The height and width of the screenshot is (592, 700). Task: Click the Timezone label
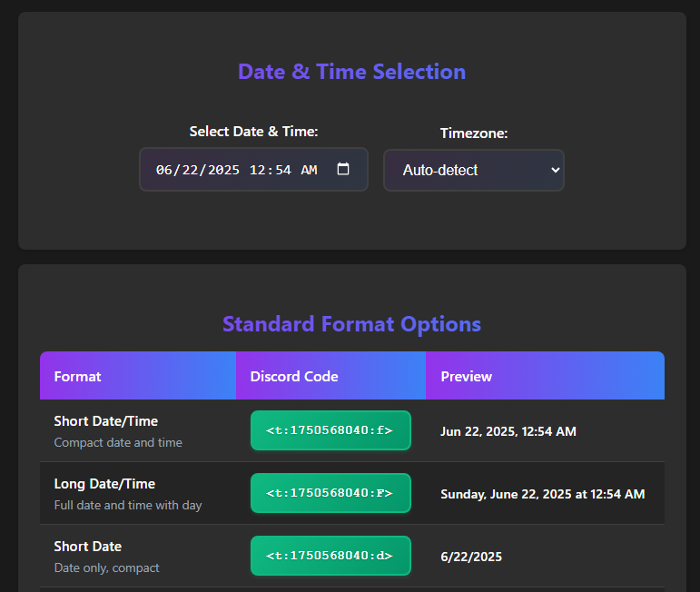pos(474,133)
